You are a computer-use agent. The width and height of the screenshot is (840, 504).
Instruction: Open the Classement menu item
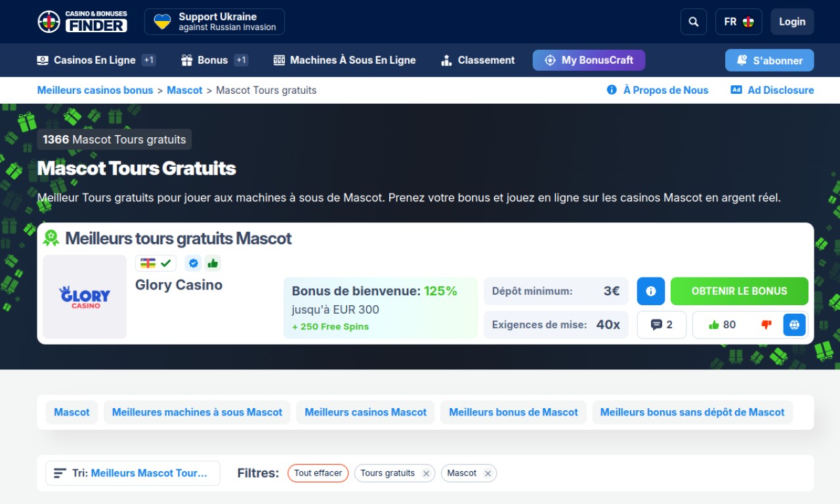point(478,60)
